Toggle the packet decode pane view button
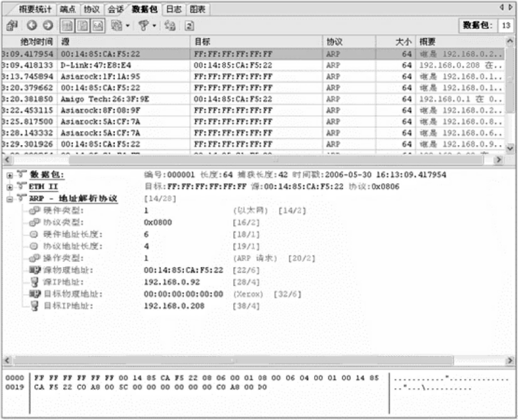Screen dimensions: 518x420 [82, 25]
